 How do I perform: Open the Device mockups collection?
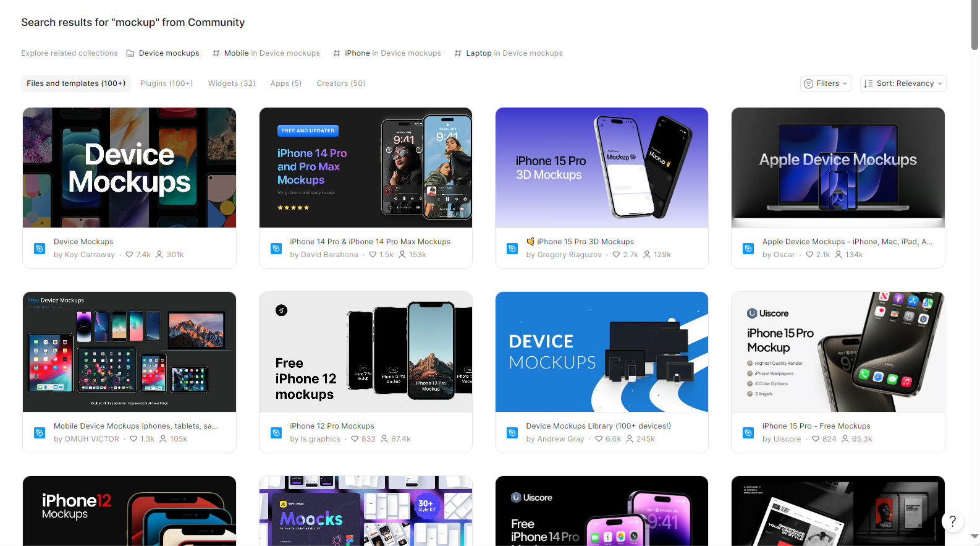pos(163,53)
